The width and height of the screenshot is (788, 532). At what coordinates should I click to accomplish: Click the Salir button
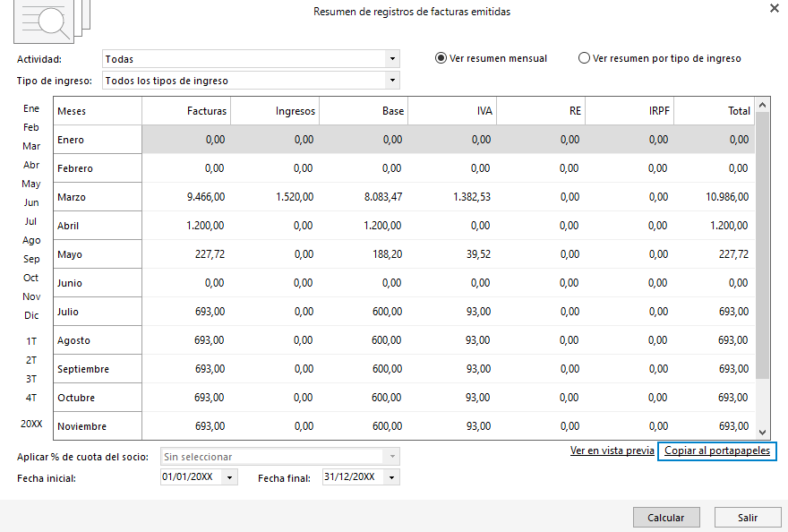[748, 518]
